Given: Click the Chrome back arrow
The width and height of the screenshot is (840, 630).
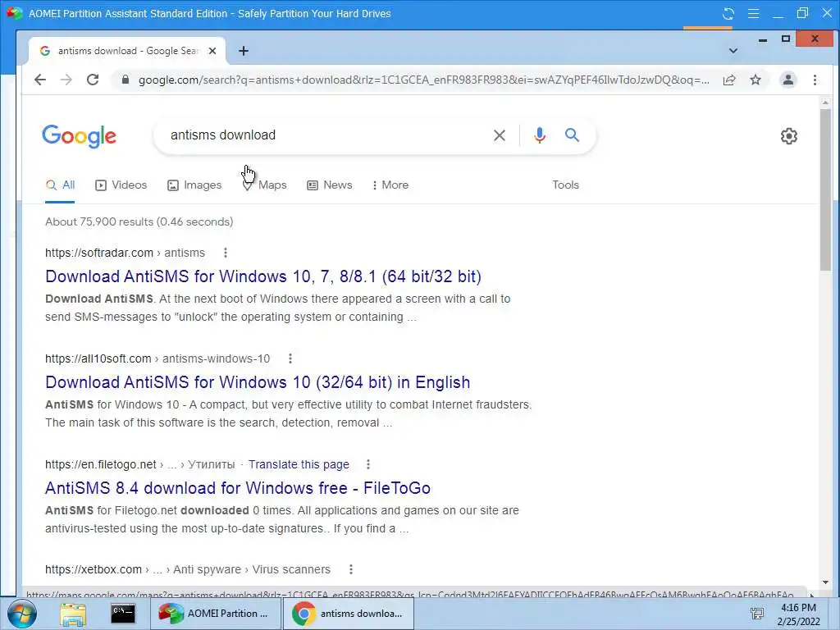Looking at the screenshot, I should 40,80.
